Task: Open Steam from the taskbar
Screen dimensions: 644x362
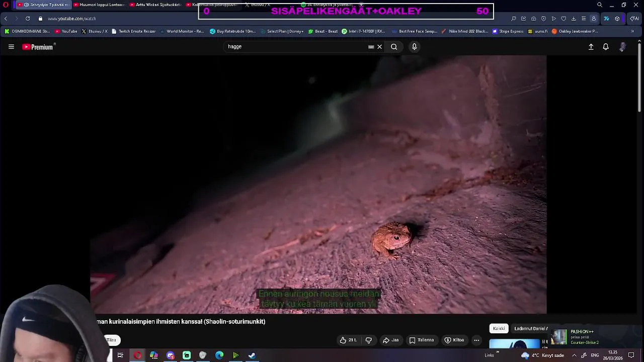Action: [252, 355]
